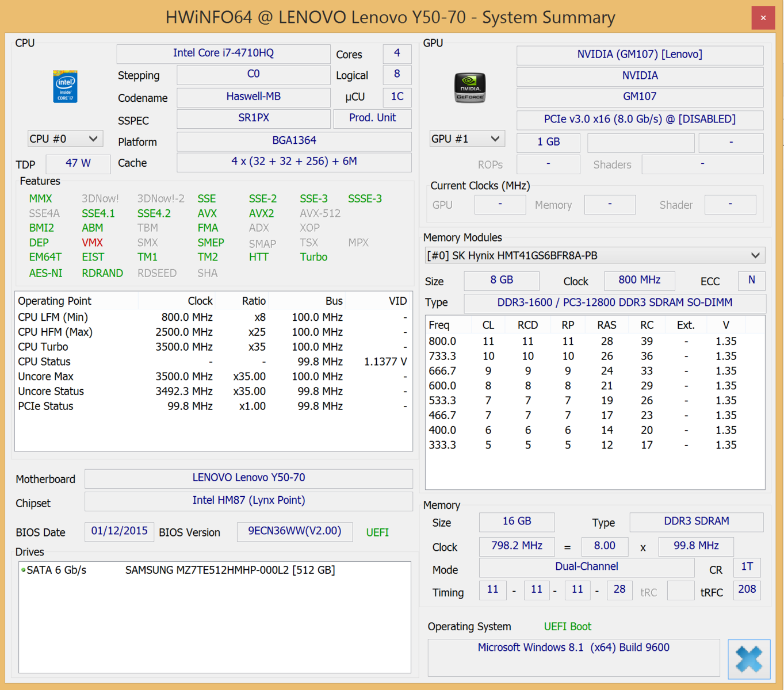
Task: Click the GPU memory 1 GB field
Action: pos(548,143)
